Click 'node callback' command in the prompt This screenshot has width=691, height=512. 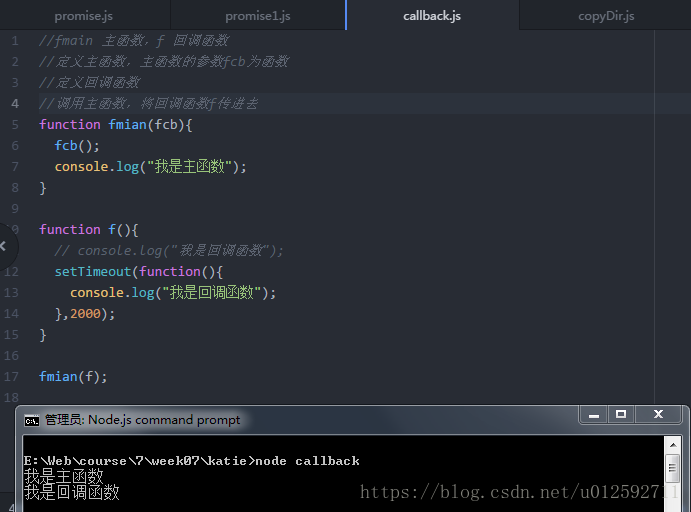[307, 461]
